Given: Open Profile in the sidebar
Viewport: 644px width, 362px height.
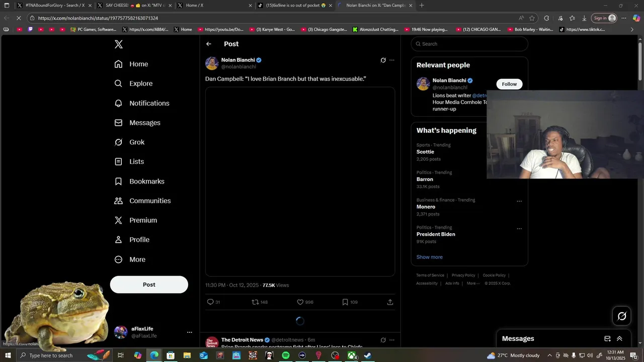Looking at the screenshot, I should point(132,240).
